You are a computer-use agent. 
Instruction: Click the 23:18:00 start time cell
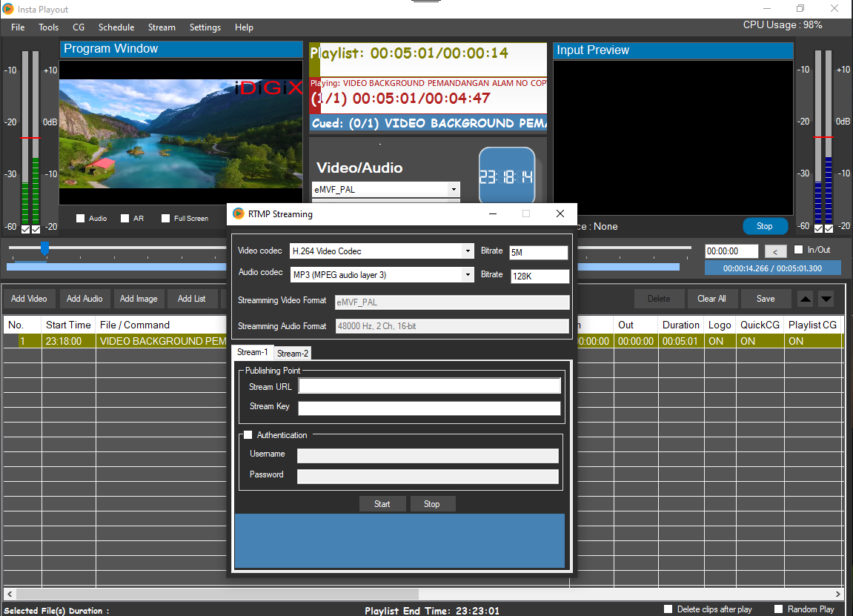pos(68,341)
